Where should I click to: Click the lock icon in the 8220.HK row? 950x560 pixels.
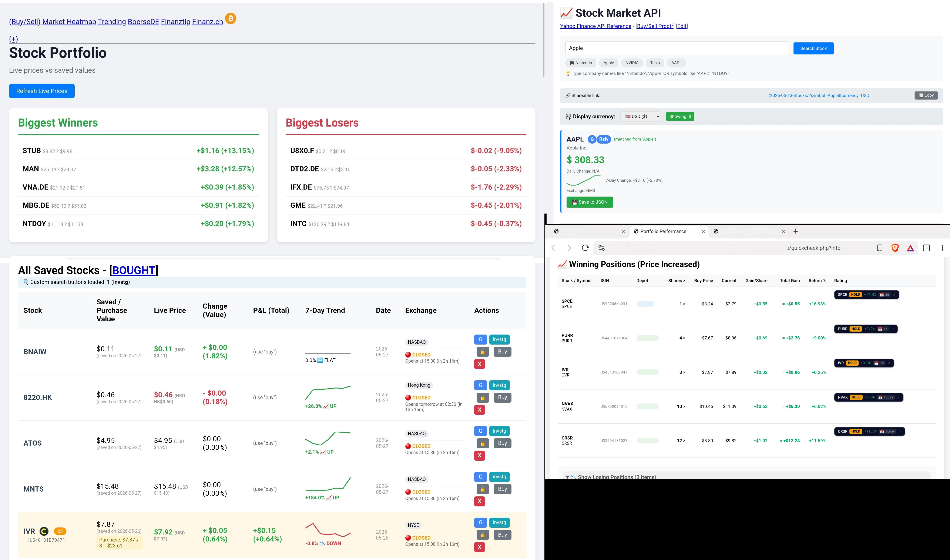pyautogui.click(x=483, y=397)
